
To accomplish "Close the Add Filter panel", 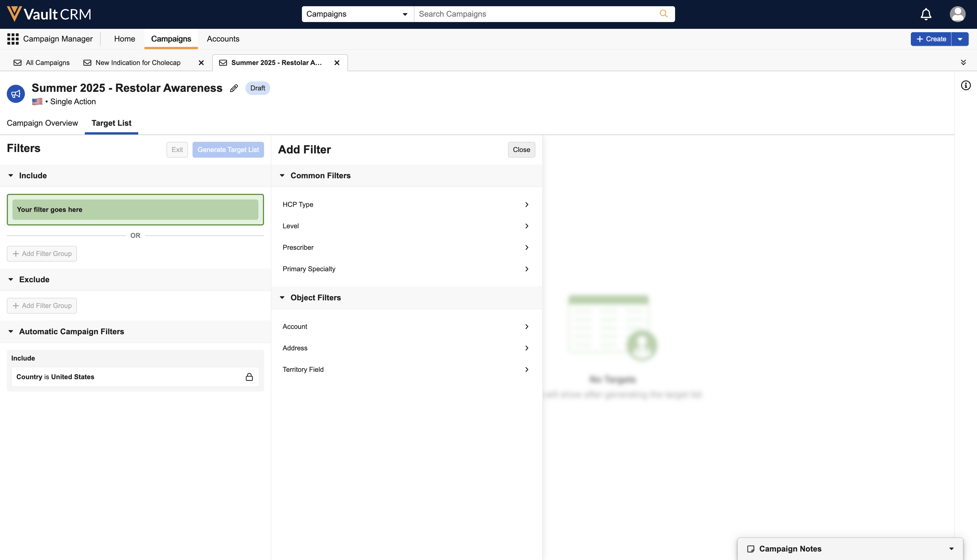I will tap(521, 150).
